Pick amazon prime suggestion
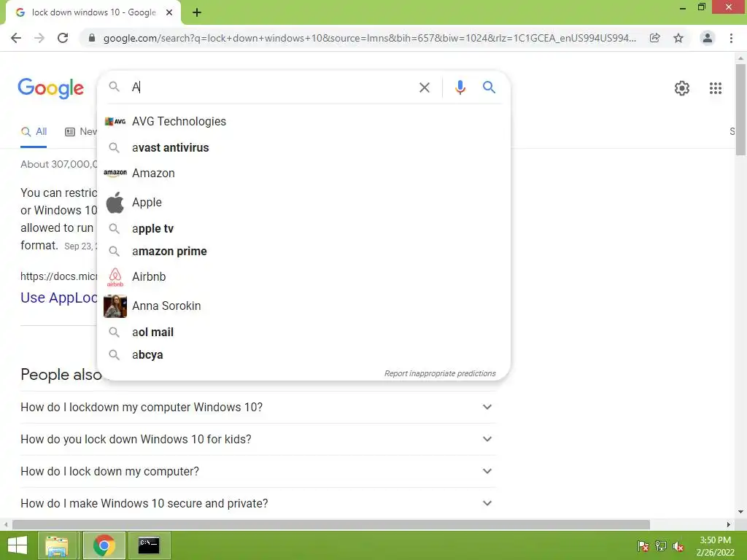 pyautogui.click(x=303, y=251)
